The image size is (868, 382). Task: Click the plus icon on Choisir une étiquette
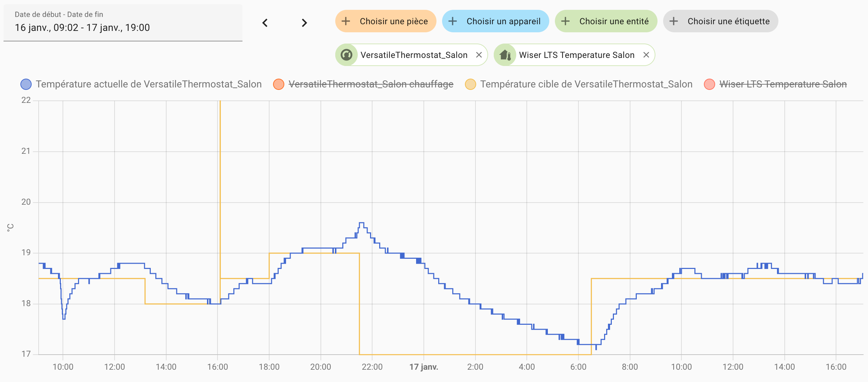[x=673, y=21]
